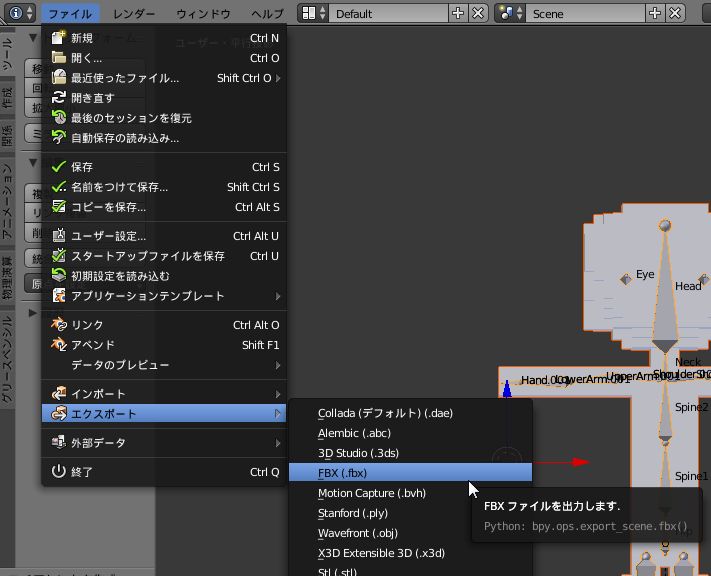Screen dimensions: 711x576
Task: Click the Import (インポート) icon
Action: point(58,394)
